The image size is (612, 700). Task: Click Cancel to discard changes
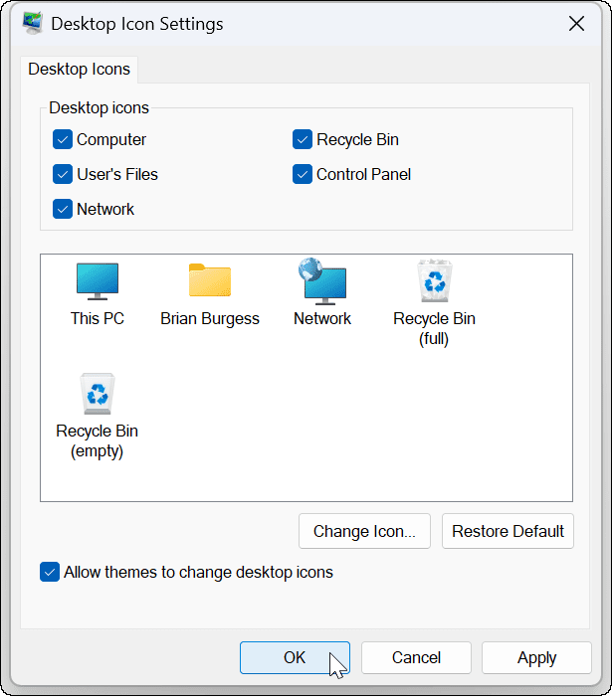pyautogui.click(x=416, y=657)
